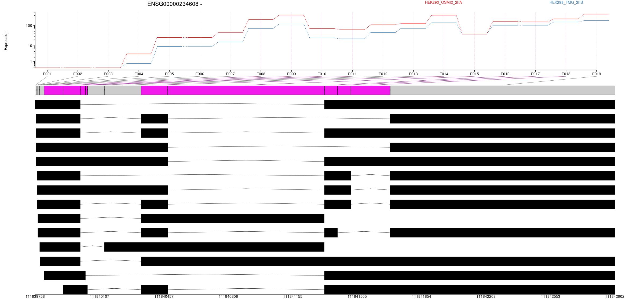Click exon label E006
Image resolution: width=644 pixels, height=301 pixels.
200,74
